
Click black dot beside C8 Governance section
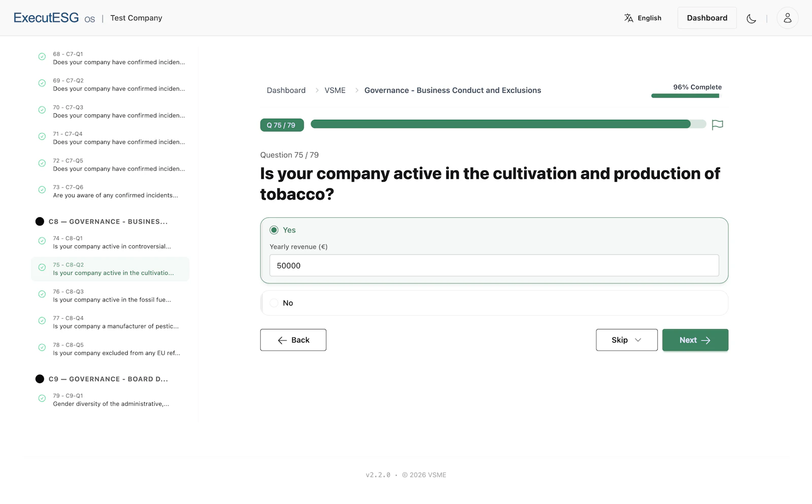(40, 221)
